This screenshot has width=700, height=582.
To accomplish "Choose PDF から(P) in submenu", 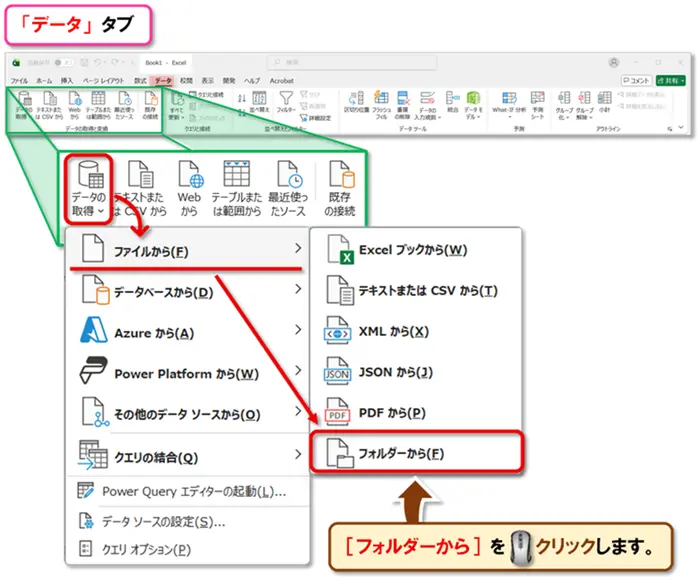I will 416,413.
